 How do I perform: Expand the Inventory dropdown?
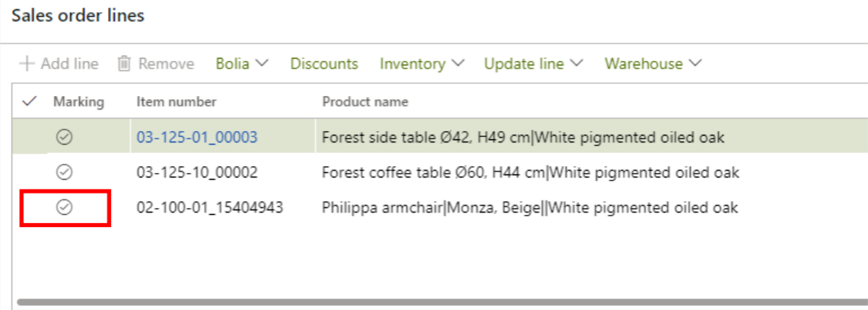pos(422,64)
